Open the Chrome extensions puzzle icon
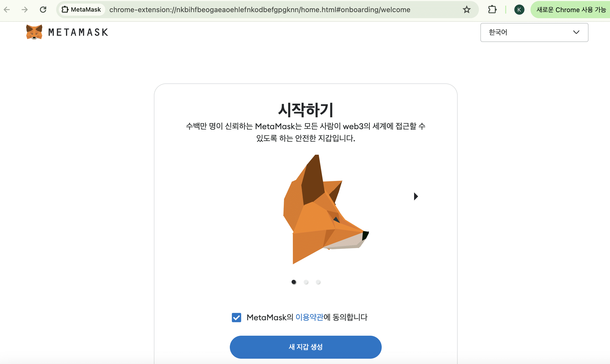The height and width of the screenshot is (364, 610). 492,10
